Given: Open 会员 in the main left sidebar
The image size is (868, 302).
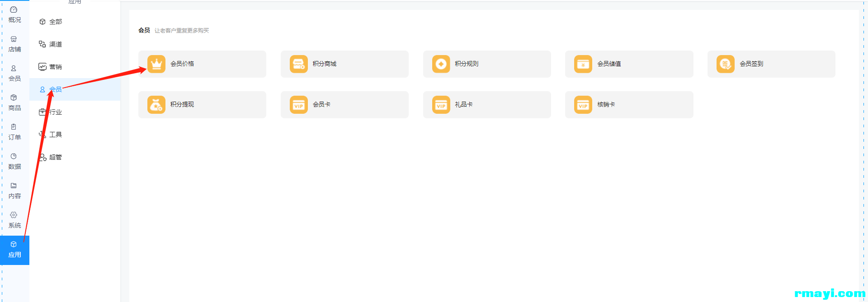Looking at the screenshot, I should [x=14, y=74].
